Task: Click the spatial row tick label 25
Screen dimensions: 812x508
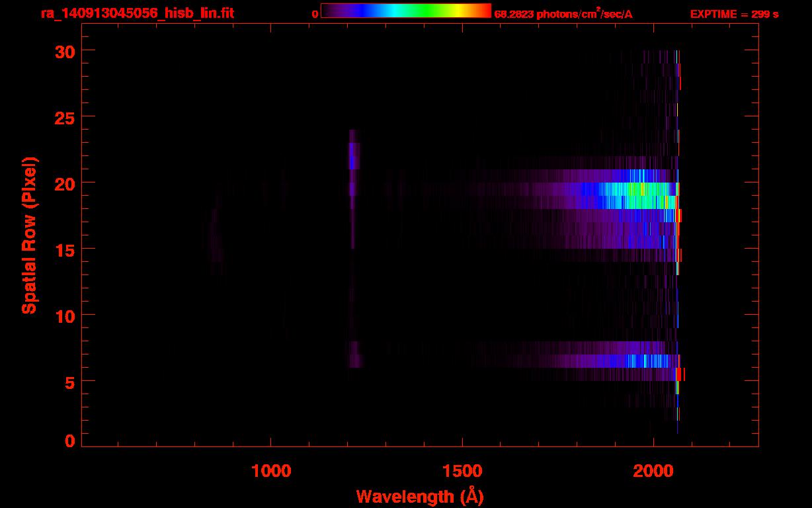Action: pyautogui.click(x=65, y=117)
